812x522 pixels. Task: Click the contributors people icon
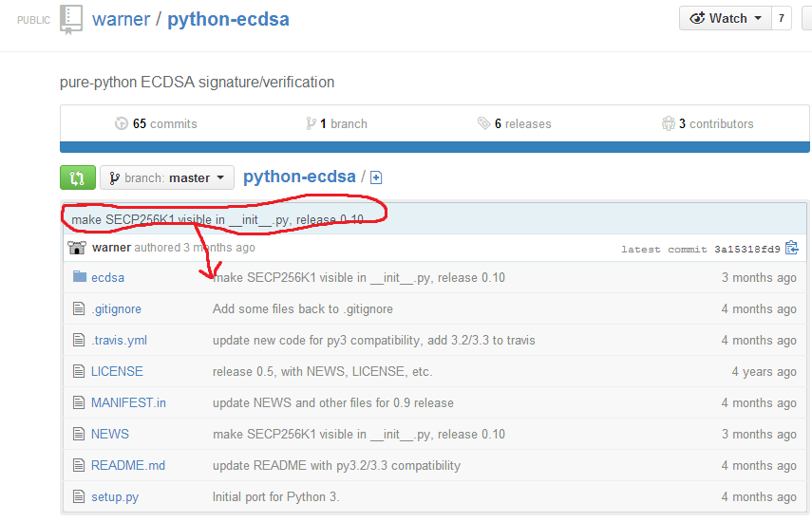(x=669, y=123)
